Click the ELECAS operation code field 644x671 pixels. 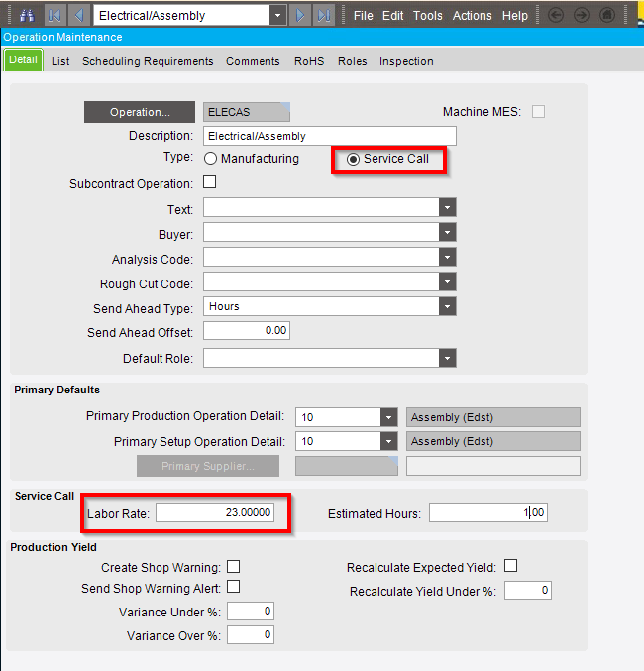[x=247, y=112]
